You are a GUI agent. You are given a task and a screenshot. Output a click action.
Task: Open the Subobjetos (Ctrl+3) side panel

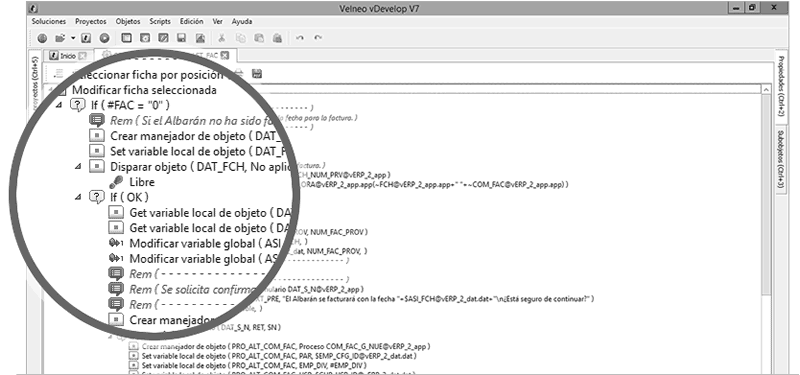tap(781, 160)
